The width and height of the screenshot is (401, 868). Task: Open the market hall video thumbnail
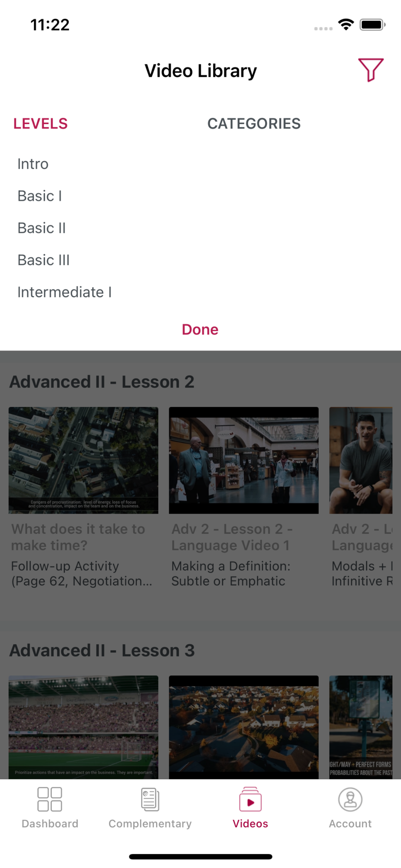tap(243, 460)
